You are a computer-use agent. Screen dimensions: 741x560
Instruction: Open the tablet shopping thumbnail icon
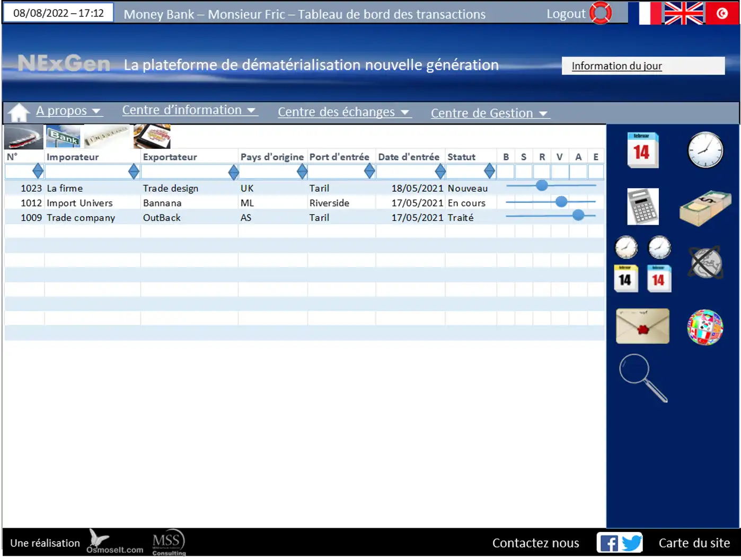[152, 137]
